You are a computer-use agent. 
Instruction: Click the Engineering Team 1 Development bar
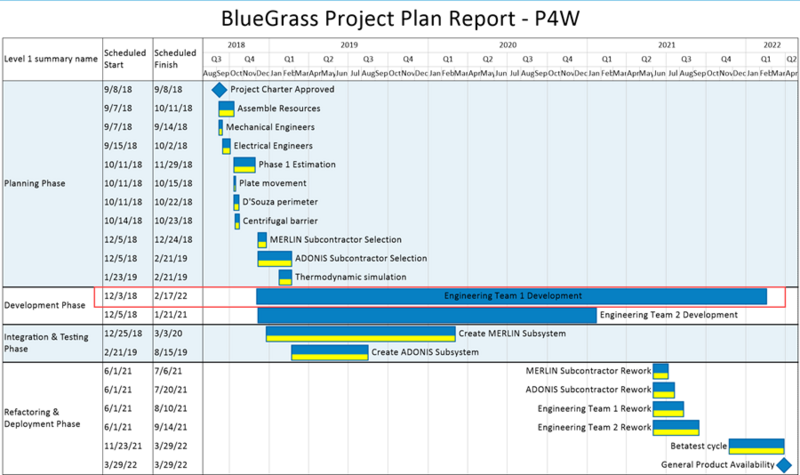pos(511,296)
